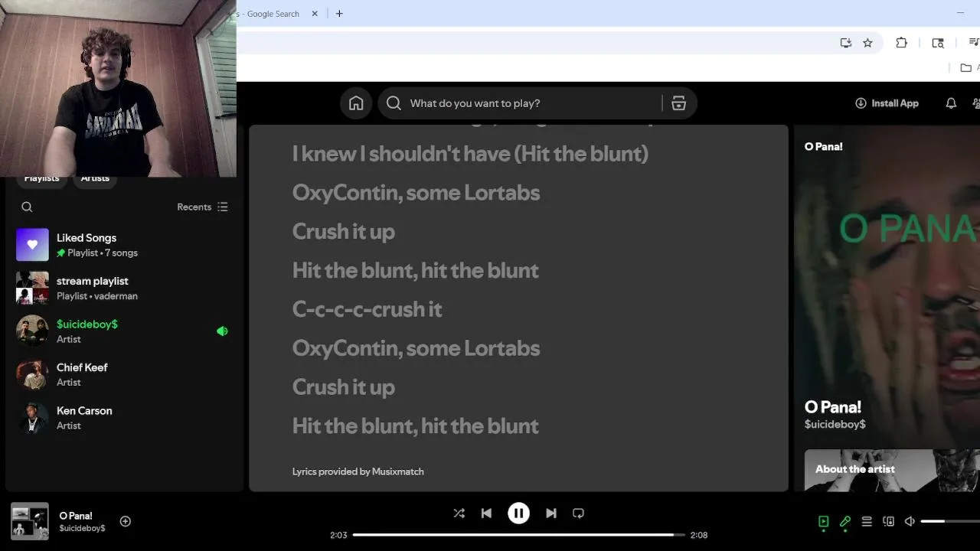The height and width of the screenshot is (551, 980).
Task: Open Spotify notifications bell
Action: [951, 103]
